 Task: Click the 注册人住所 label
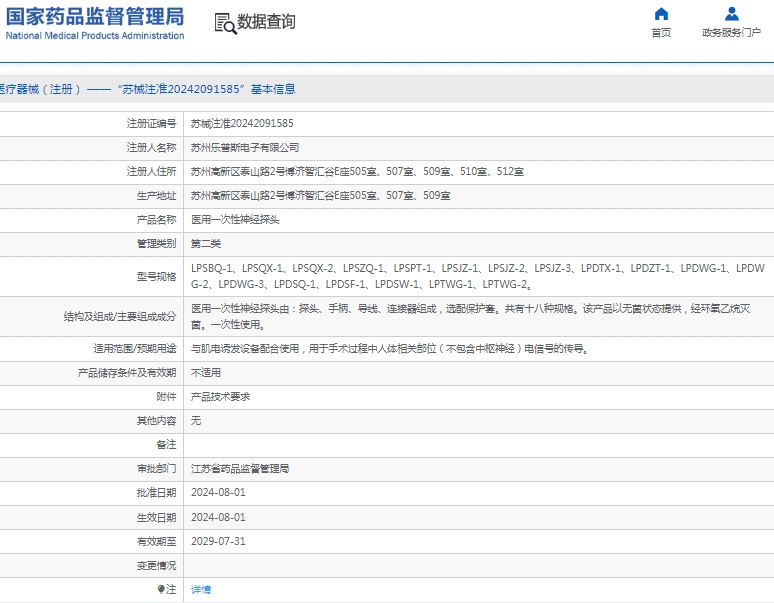(x=152, y=172)
